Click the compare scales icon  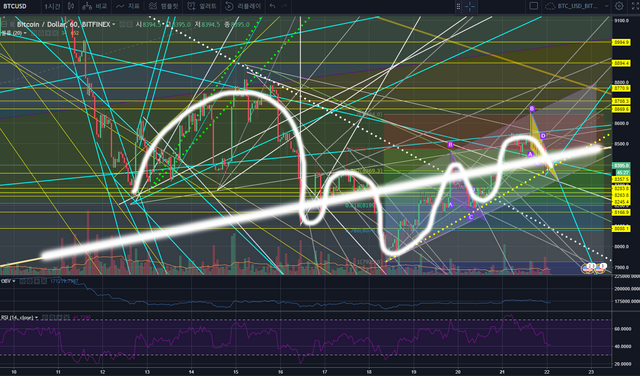[x=87, y=6]
